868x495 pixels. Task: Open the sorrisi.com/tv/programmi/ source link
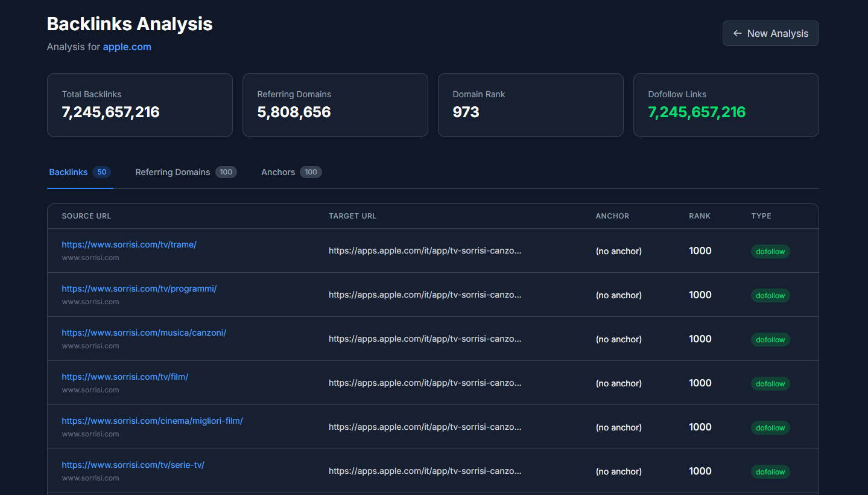(x=139, y=289)
